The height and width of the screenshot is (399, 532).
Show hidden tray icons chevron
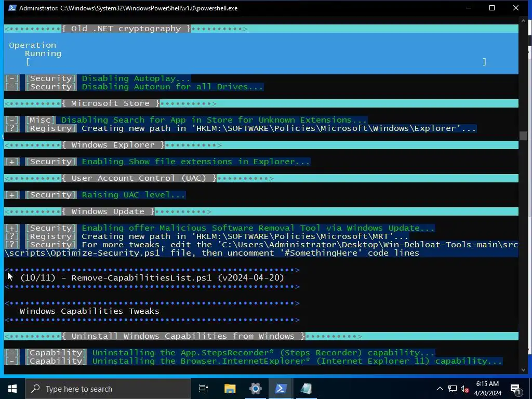pyautogui.click(x=440, y=389)
